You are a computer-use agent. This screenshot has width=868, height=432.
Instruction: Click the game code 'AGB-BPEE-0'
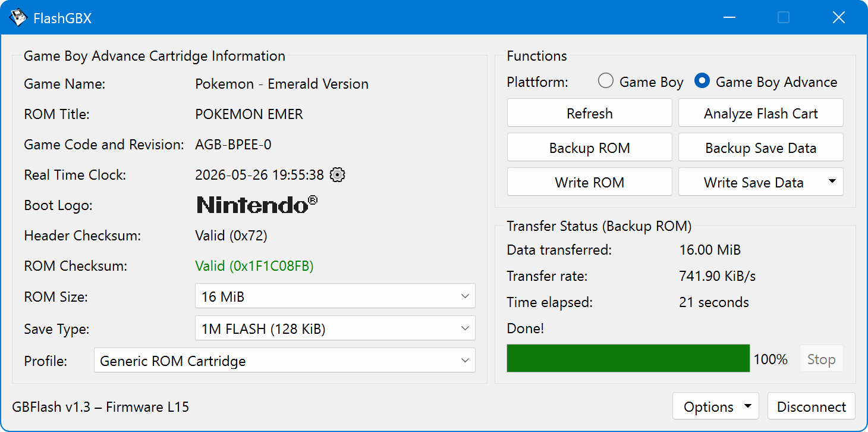point(233,145)
